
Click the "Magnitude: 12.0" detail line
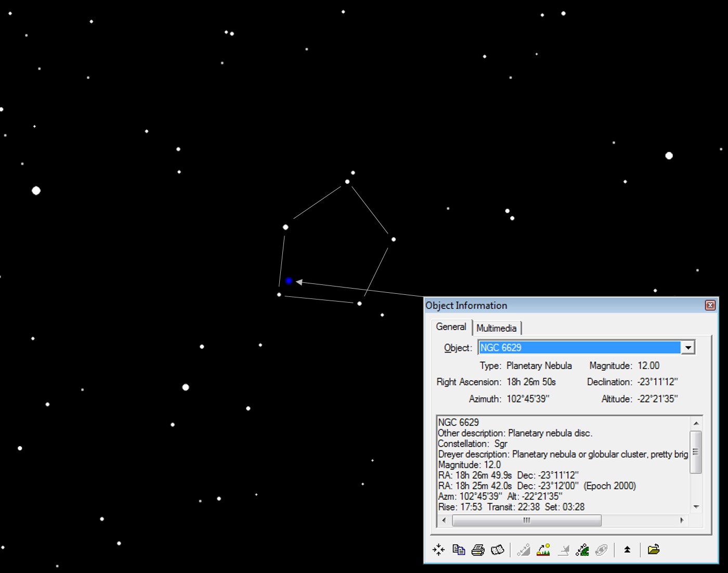point(470,465)
